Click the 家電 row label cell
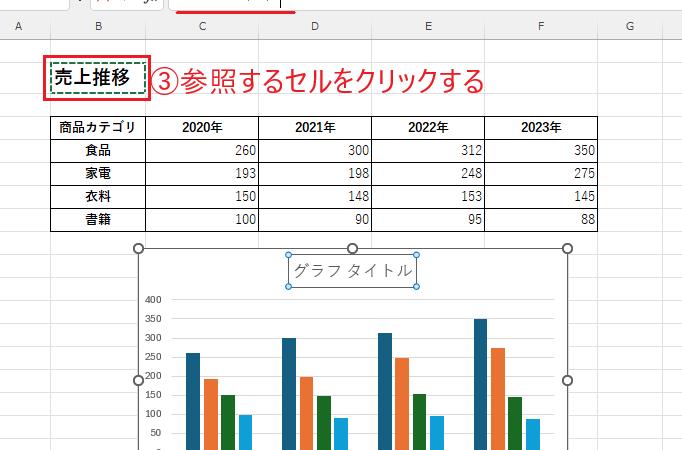Image resolution: width=682 pixels, height=450 pixels. point(98,174)
